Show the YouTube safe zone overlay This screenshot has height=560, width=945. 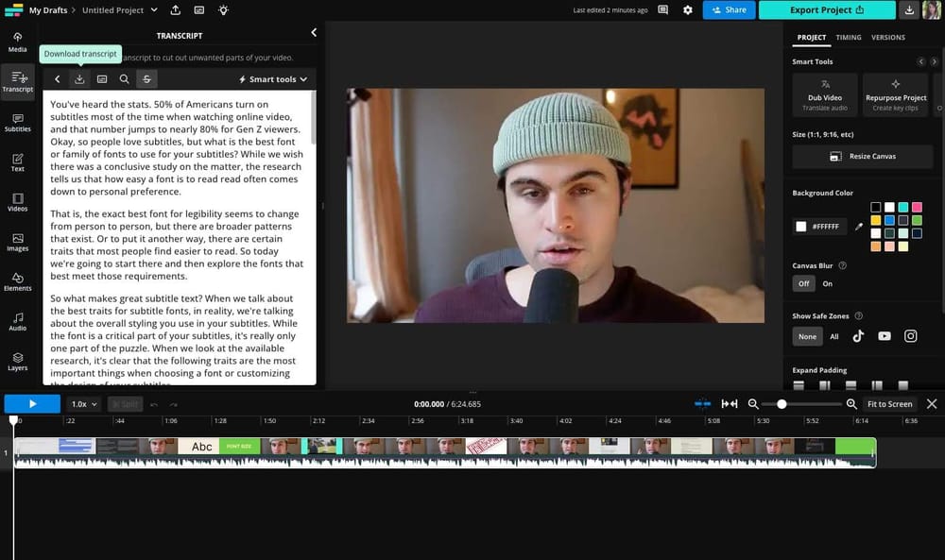point(885,336)
